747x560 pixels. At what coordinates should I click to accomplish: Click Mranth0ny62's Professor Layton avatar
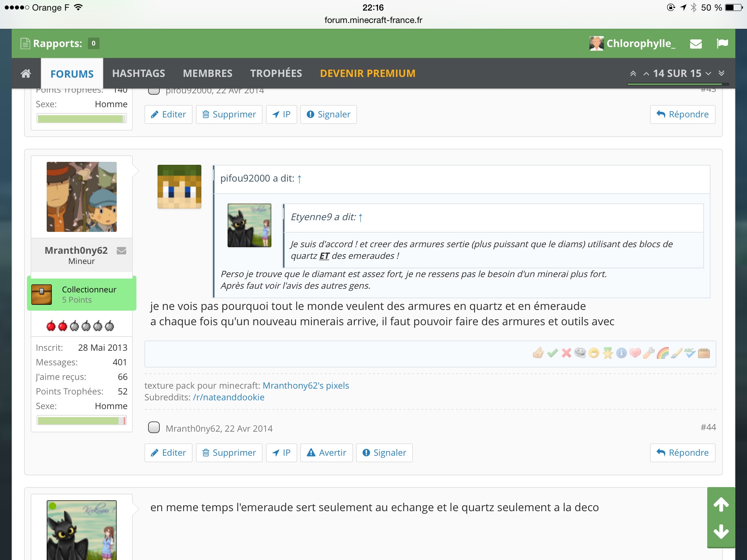82,197
